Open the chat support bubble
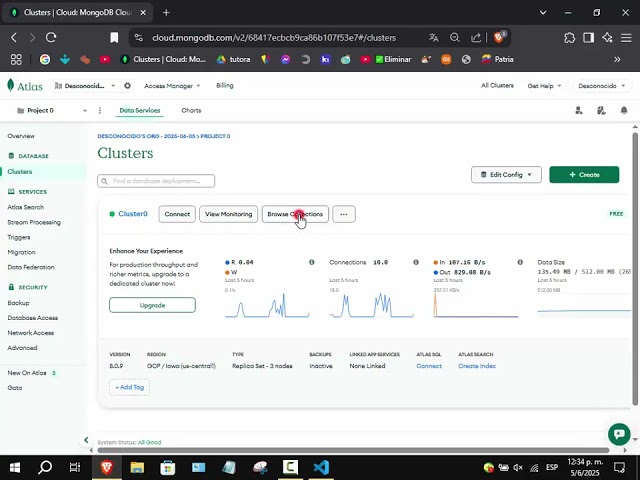The width and height of the screenshot is (640, 480). coord(619,434)
